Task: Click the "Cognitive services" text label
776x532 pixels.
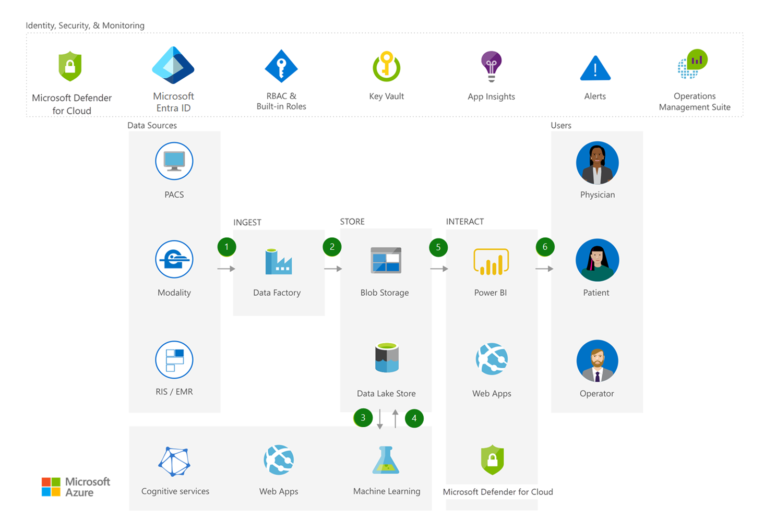Action: pyautogui.click(x=175, y=491)
